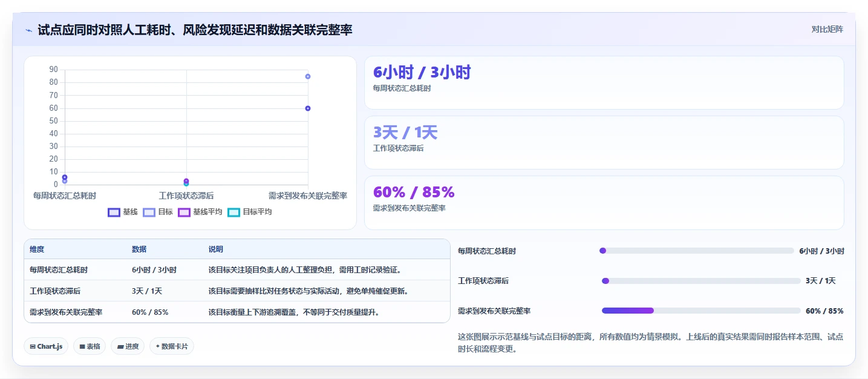This screenshot has height=379, width=868.
Task: Open the 60% / 85% data card
Action: pyautogui.click(x=604, y=202)
